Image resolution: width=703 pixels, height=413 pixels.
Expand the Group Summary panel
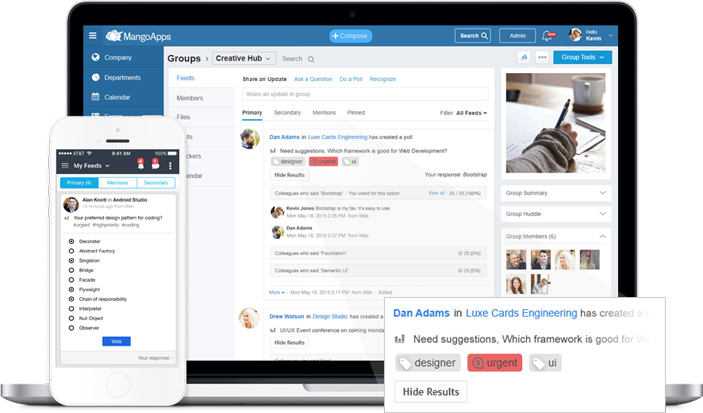click(603, 193)
